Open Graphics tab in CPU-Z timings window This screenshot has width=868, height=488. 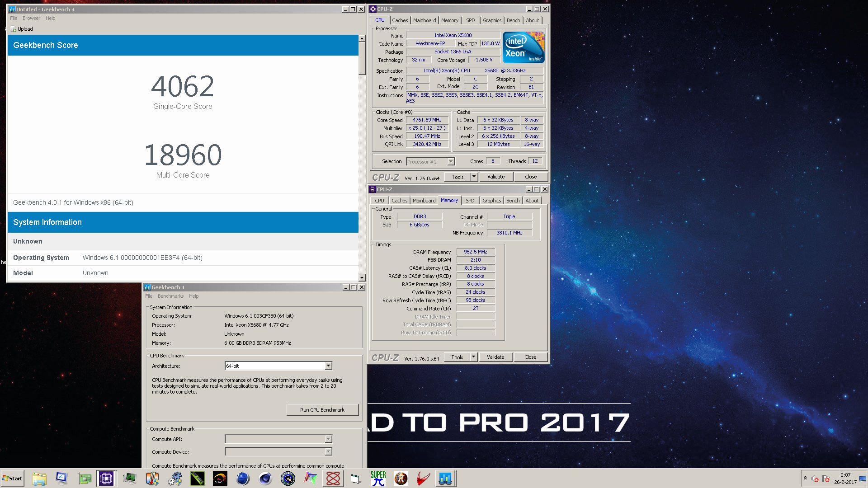tap(491, 201)
